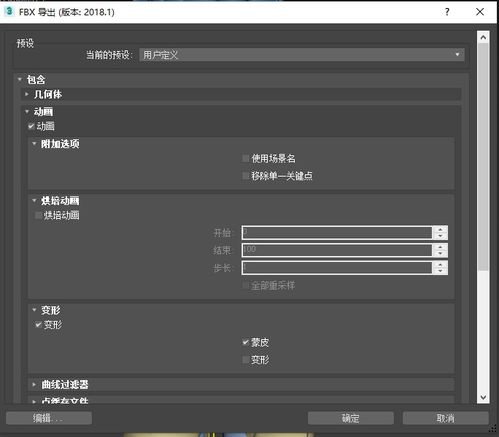
Task: Click the 结束 value field
Action: pos(337,250)
